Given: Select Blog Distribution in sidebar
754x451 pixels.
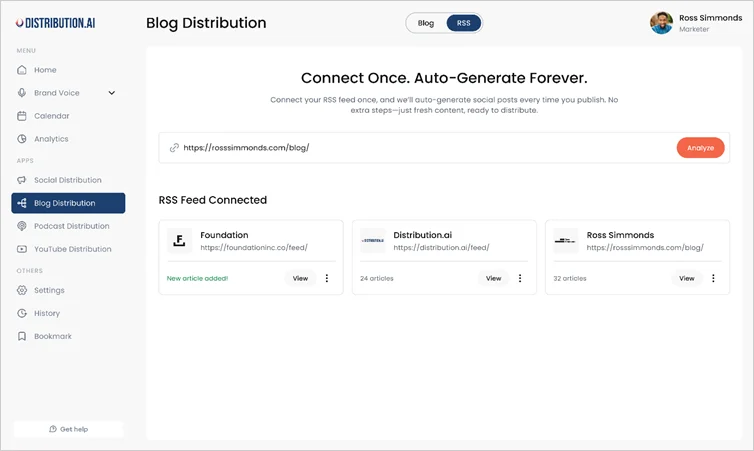Looking at the screenshot, I should tap(68, 203).
